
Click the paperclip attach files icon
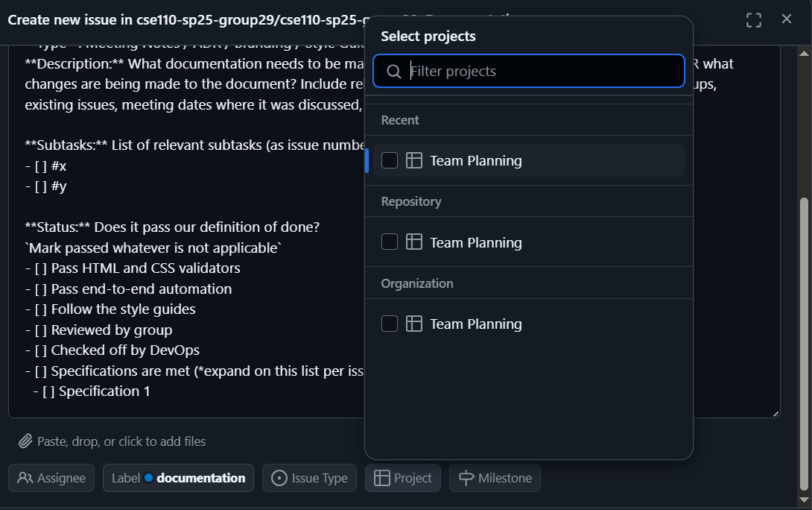pyautogui.click(x=25, y=441)
